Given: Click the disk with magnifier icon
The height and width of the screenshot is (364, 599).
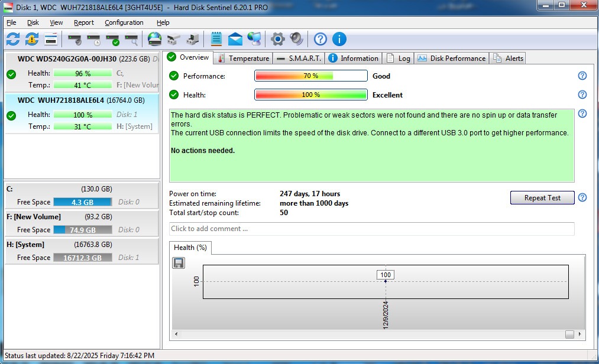Looking at the screenshot, I should tap(131, 40).
